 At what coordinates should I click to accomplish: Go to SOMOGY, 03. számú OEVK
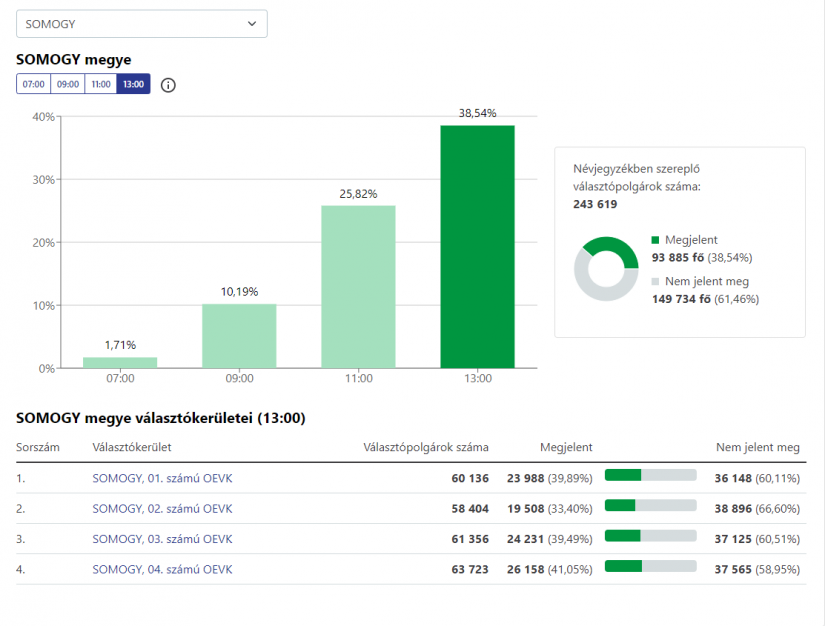[x=161, y=539]
